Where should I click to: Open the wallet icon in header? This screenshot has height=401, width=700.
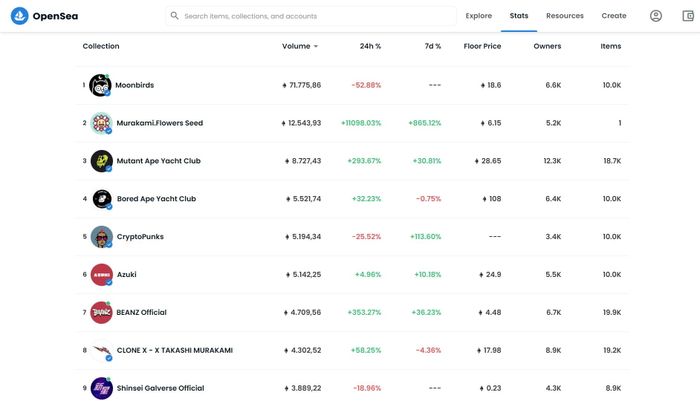click(x=688, y=16)
